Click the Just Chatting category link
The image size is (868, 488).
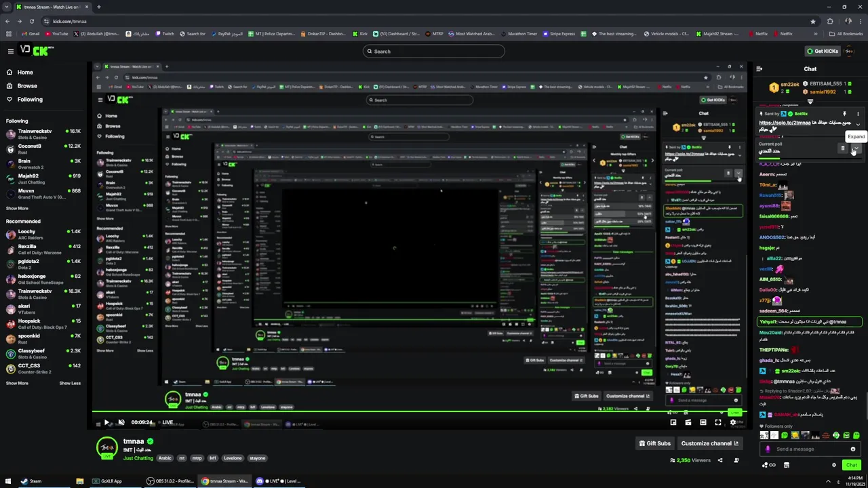(x=138, y=458)
